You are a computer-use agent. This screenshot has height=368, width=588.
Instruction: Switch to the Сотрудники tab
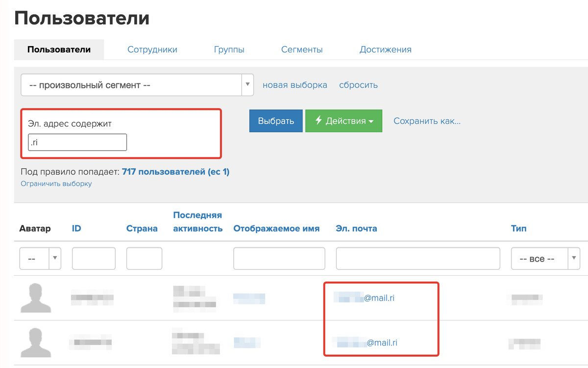point(152,50)
